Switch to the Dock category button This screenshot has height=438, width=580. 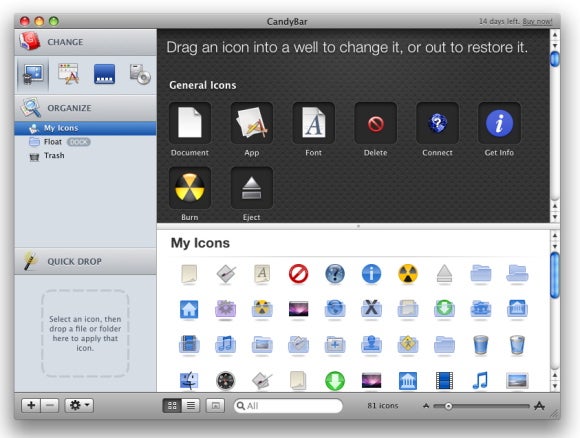click(104, 74)
